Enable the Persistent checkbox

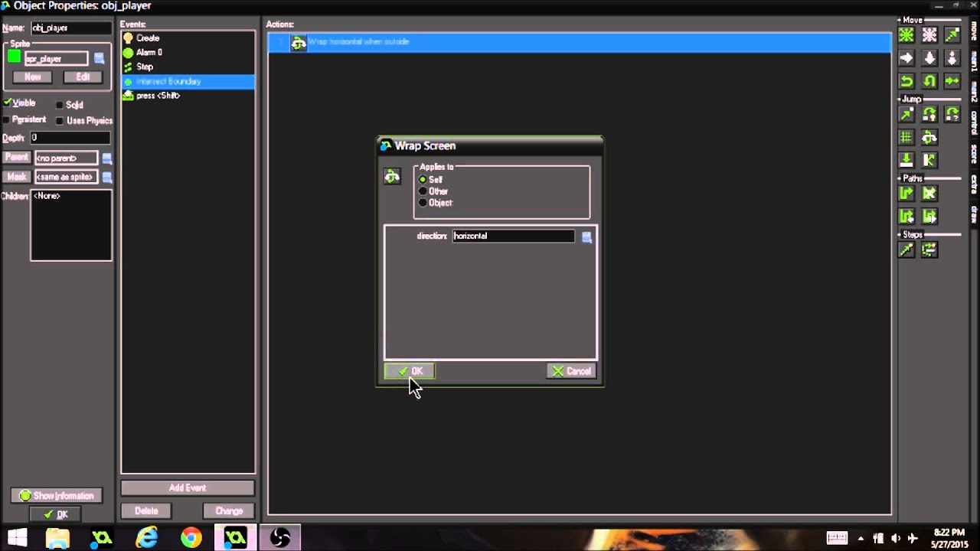tap(8, 120)
